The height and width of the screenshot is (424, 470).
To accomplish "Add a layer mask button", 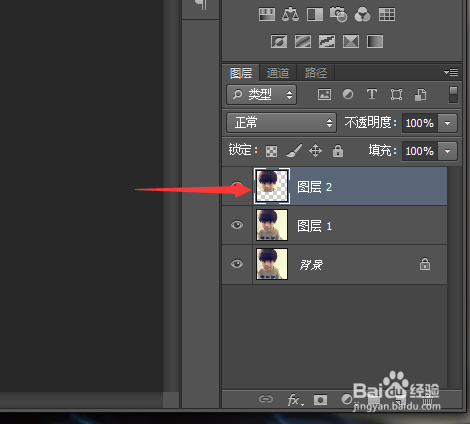I will tap(320, 399).
